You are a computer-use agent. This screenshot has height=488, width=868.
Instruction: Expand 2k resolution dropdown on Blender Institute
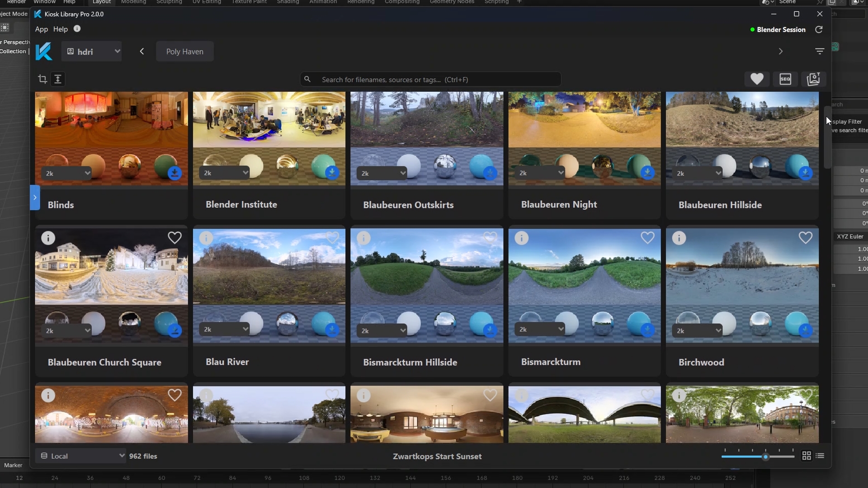point(225,173)
